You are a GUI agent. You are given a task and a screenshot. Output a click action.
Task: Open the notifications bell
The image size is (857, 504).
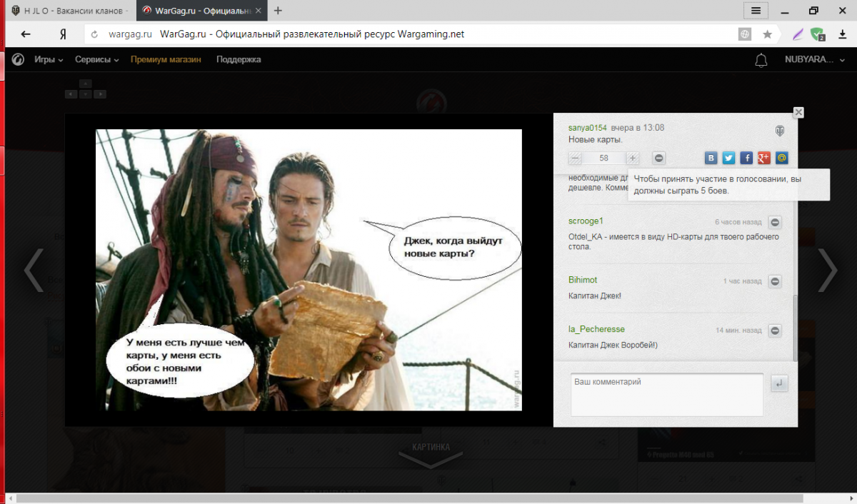(x=761, y=60)
